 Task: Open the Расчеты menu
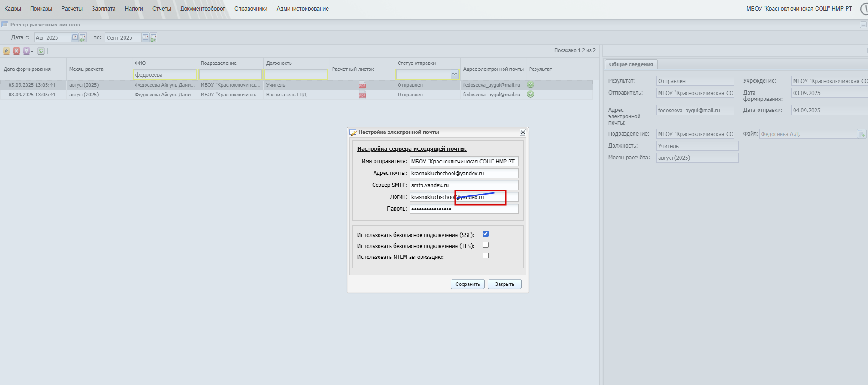click(72, 9)
